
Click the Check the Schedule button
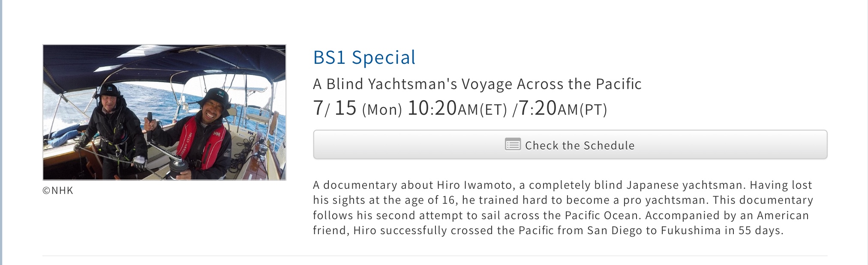tap(570, 145)
